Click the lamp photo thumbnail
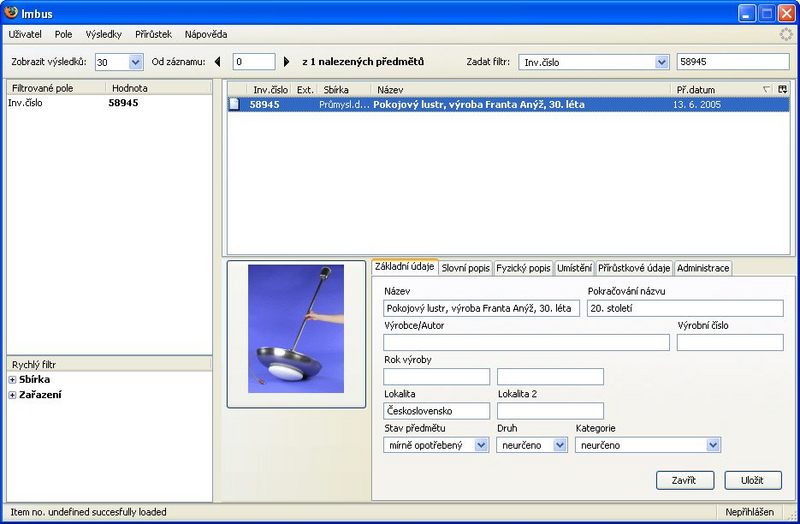Screen dimensions: 800x524 click(x=295, y=328)
